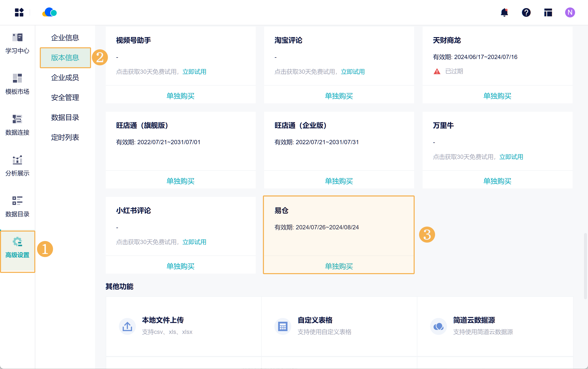Open the notification bell icon

(504, 12)
